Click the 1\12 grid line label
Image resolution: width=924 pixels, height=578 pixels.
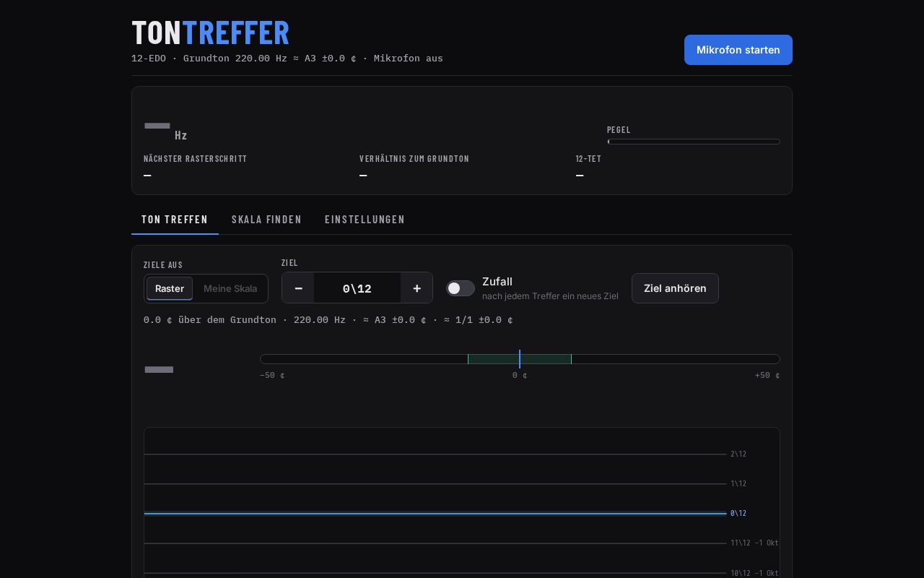tap(738, 483)
